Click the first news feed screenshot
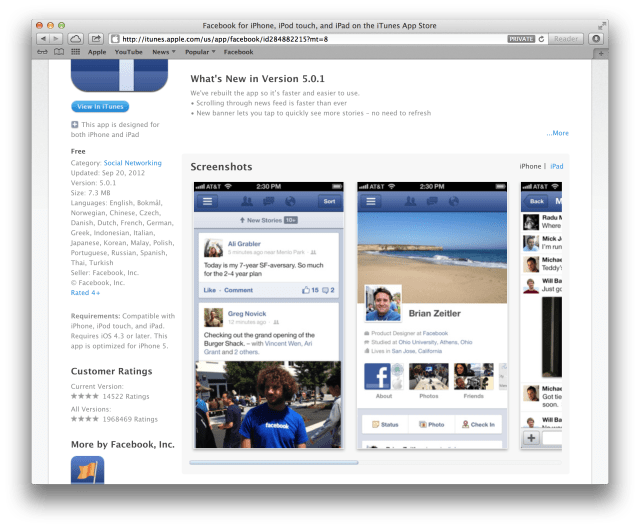The image size is (640, 528). (269, 315)
